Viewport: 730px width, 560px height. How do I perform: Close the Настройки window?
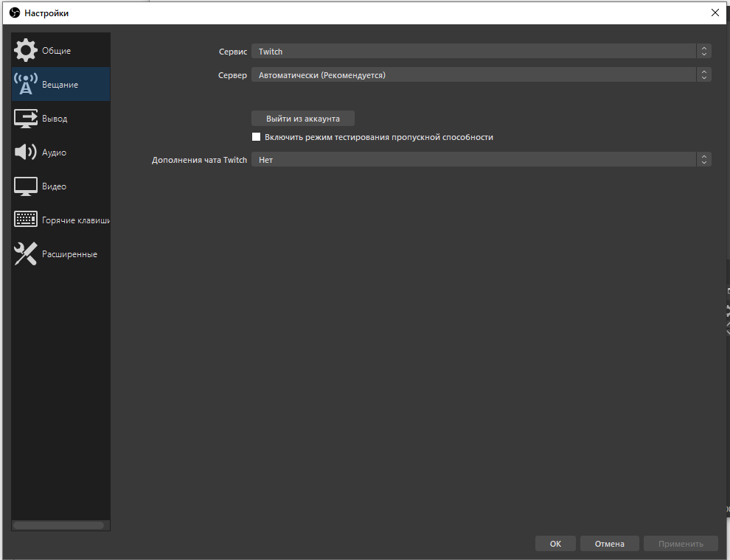coord(715,13)
